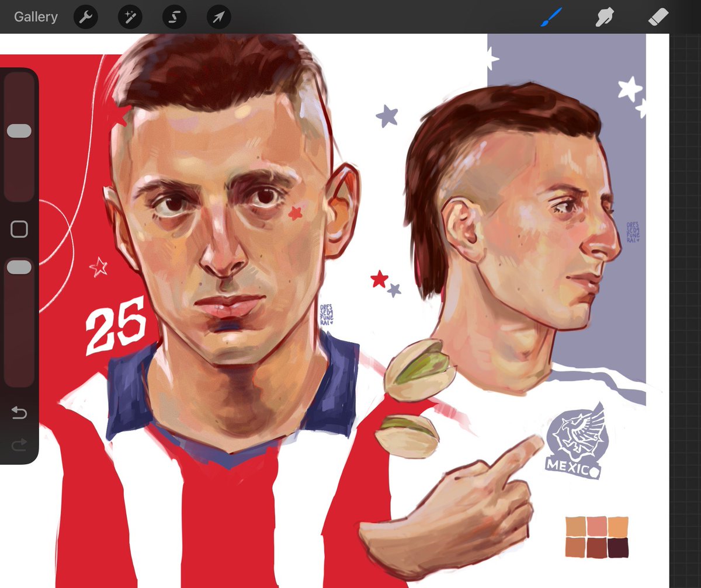Sample the medium brown palette swatch
701x588 pixels.
(575, 547)
